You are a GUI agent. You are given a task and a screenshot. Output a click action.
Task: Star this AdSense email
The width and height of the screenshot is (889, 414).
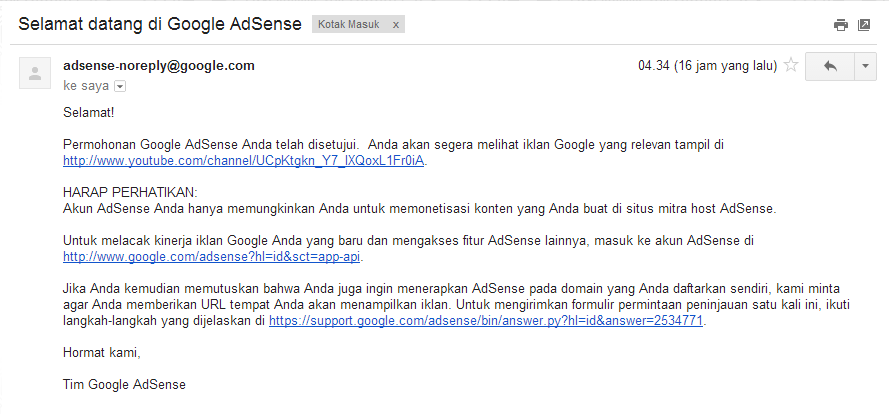click(x=790, y=65)
